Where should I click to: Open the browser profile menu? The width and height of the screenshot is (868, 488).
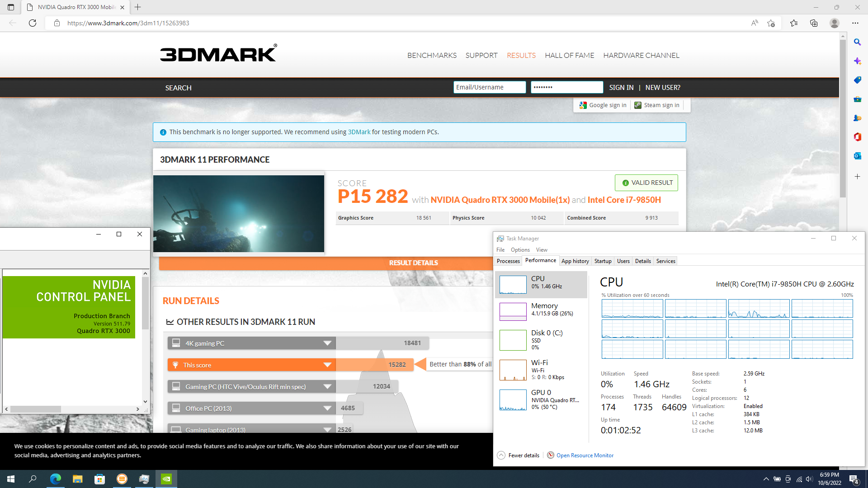point(835,23)
